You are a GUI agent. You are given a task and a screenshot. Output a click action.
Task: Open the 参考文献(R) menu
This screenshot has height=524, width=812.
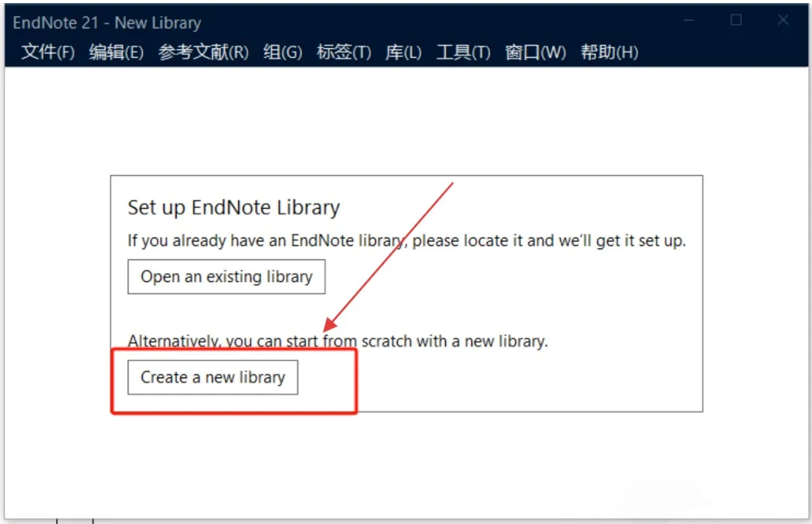click(x=204, y=53)
